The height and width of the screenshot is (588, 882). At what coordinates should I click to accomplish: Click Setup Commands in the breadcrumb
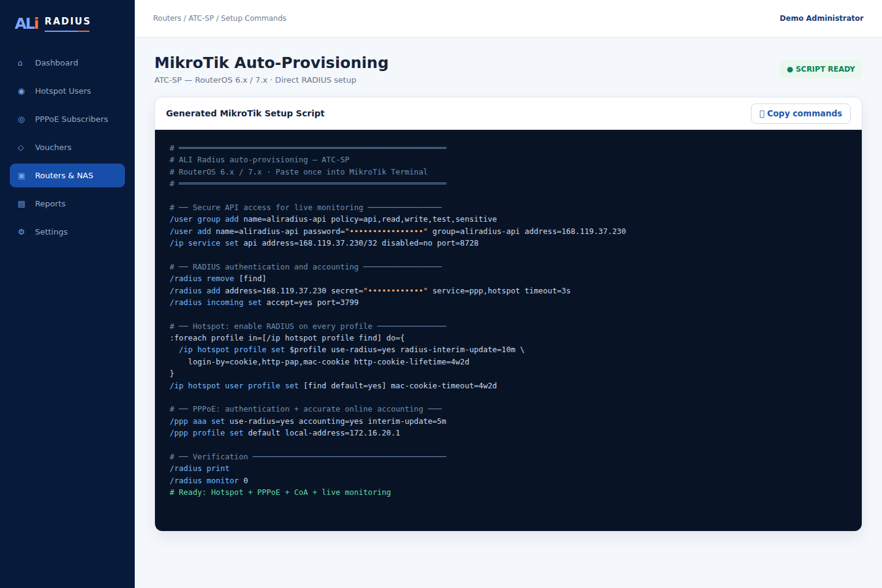[x=254, y=18]
